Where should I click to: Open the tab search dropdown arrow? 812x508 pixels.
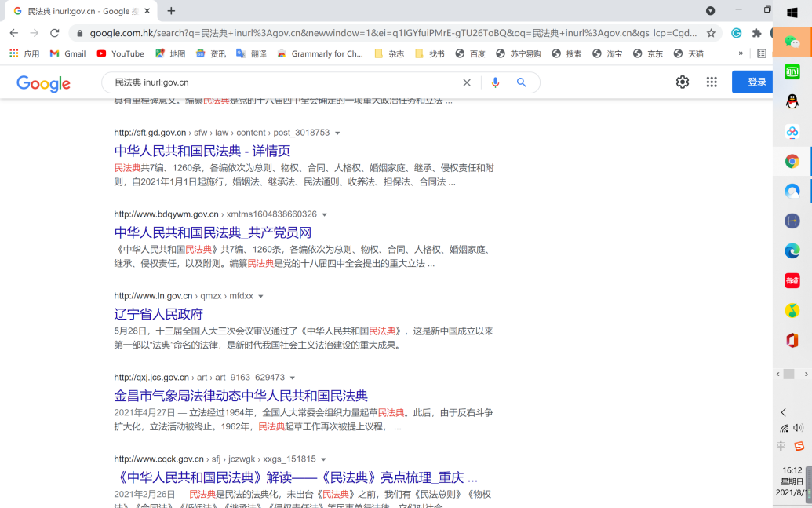[x=711, y=11]
